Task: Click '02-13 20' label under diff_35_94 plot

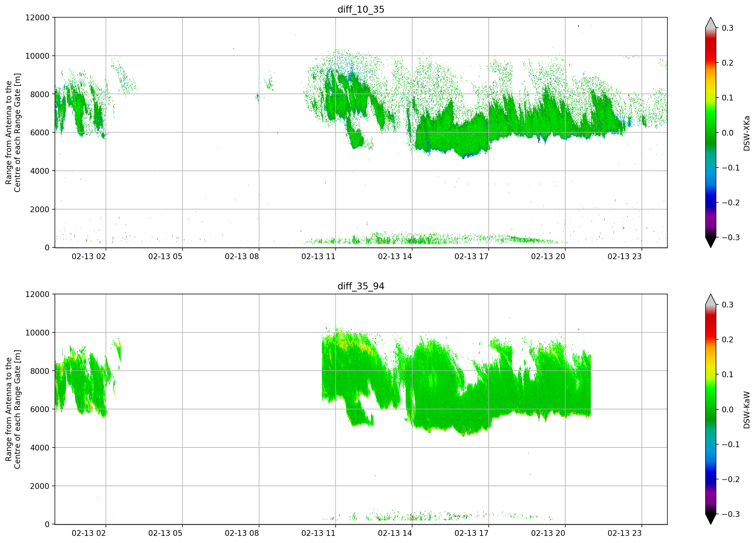Action: tap(548, 533)
